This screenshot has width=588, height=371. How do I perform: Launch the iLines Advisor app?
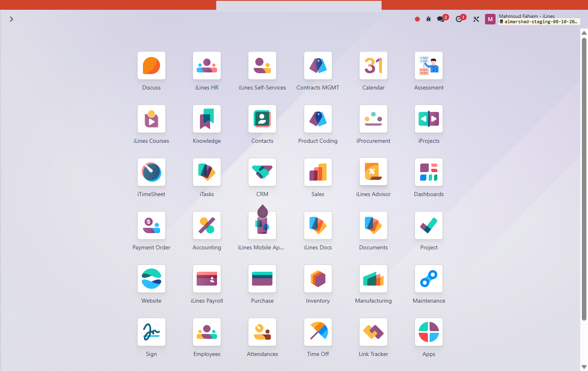373,172
